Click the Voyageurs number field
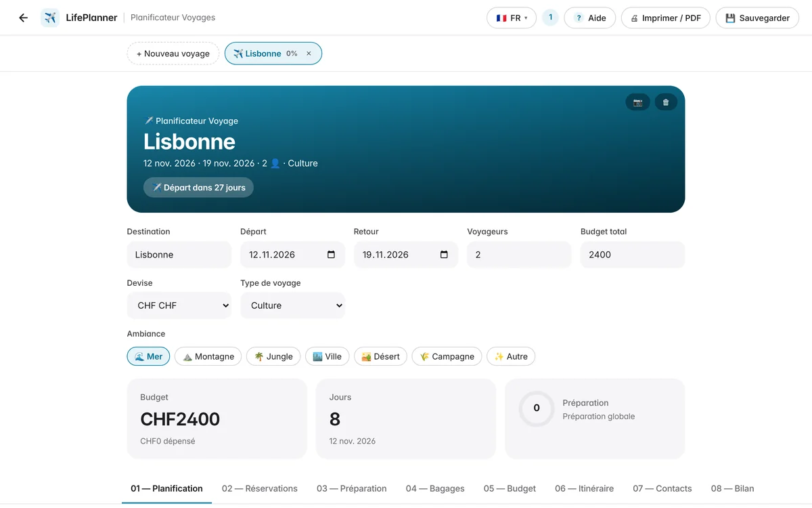The width and height of the screenshot is (812, 508). coord(519,255)
